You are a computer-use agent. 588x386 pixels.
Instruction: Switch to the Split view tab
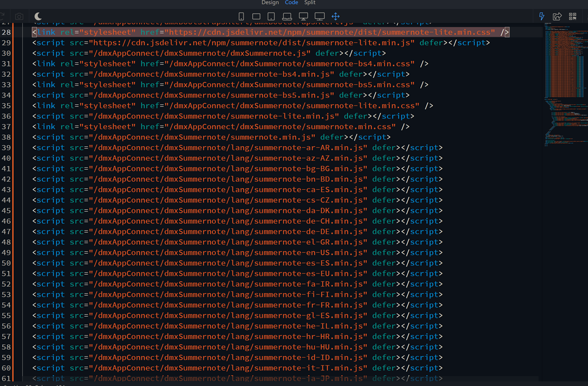pyautogui.click(x=310, y=3)
